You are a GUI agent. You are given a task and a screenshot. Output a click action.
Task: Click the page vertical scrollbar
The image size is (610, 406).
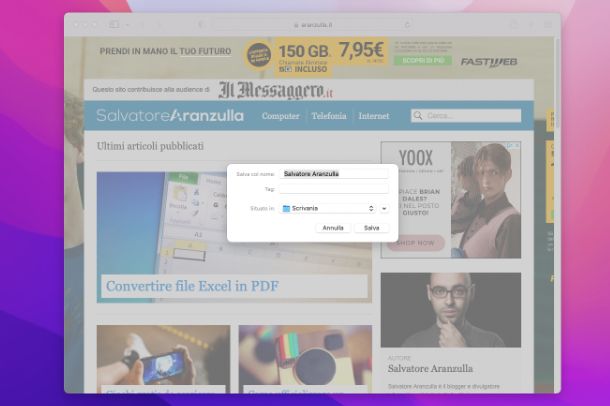pos(558,84)
